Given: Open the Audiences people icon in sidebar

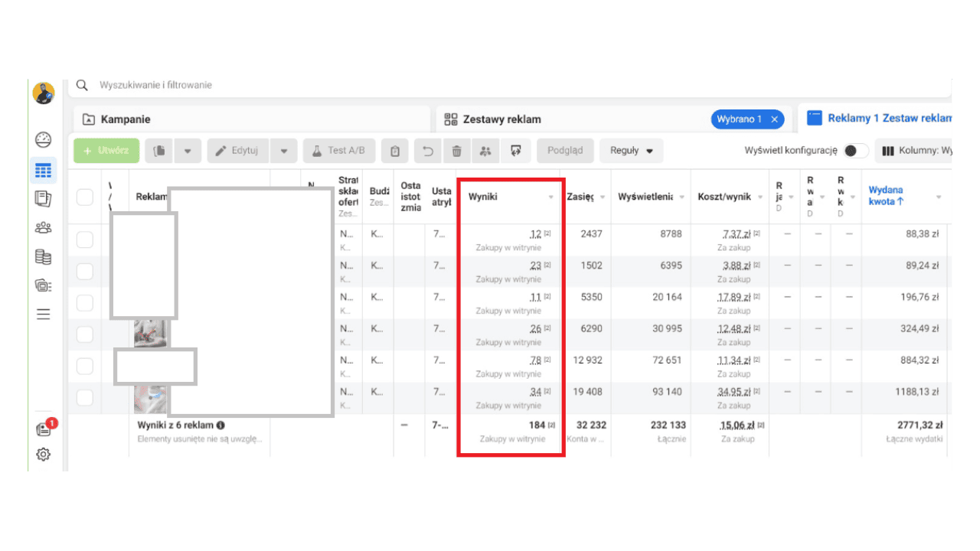Looking at the screenshot, I should (x=44, y=227).
